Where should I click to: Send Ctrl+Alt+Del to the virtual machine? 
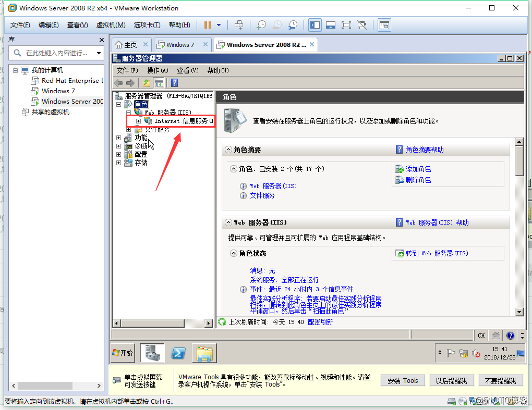point(239,24)
